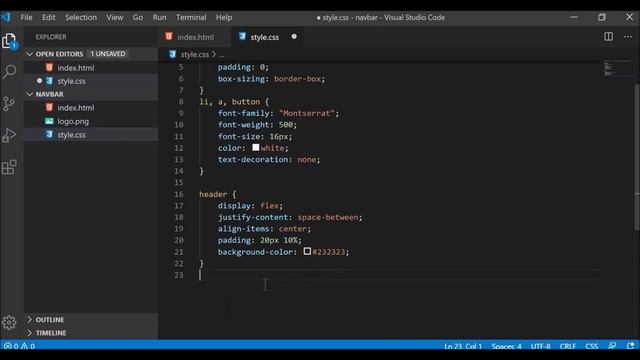Click the 'header {' selector on line 16
This screenshot has width=640, height=360.
tap(218, 194)
